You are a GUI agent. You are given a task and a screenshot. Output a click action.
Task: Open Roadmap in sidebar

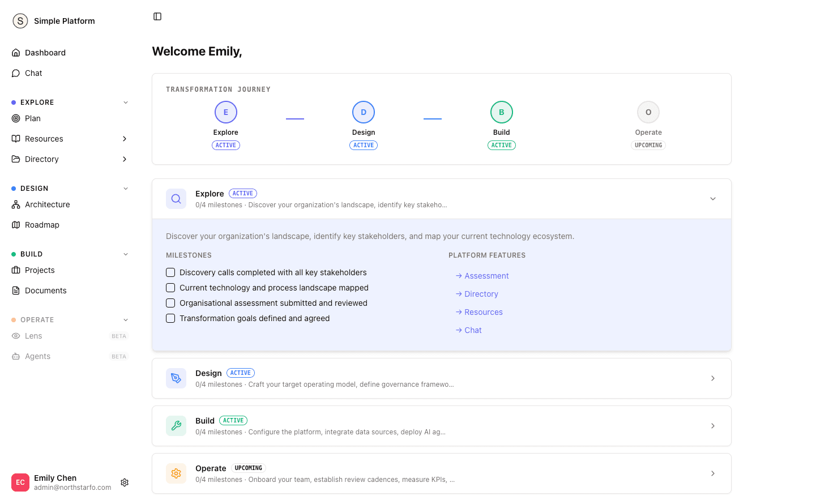[70, 225]
